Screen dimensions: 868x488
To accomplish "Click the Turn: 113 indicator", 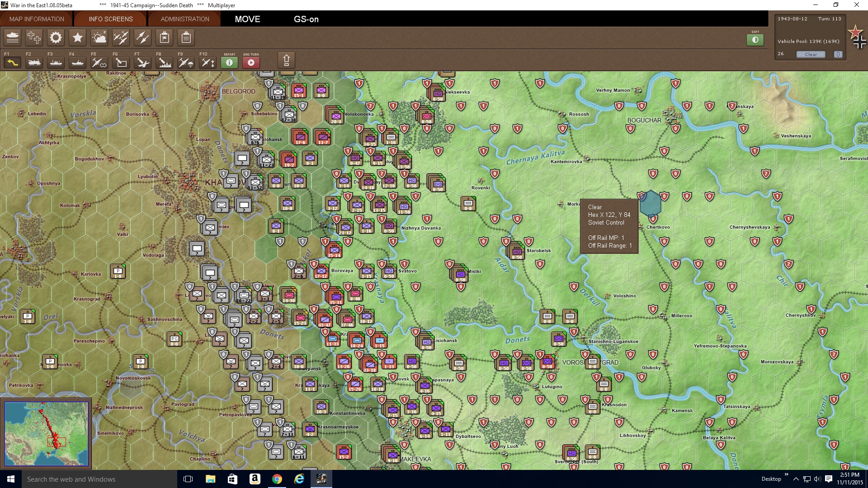I will [830, 19].
